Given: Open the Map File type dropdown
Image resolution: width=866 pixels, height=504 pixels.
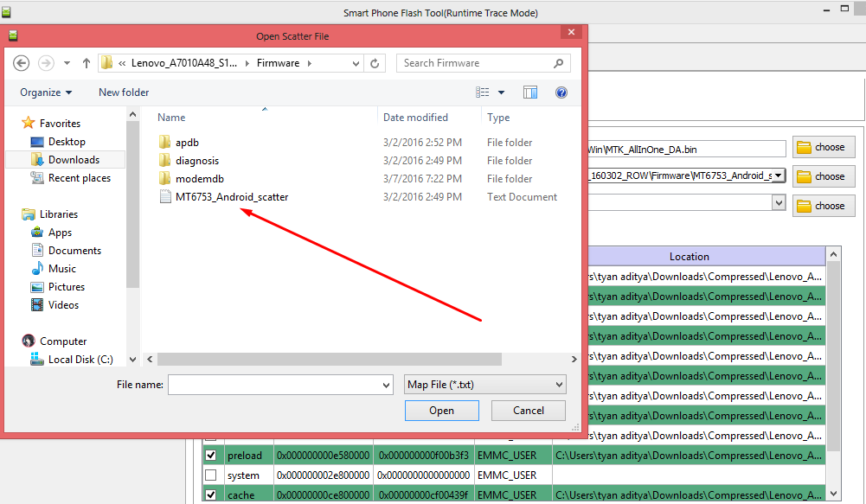Looking at the screenshot, I should 484,385.
